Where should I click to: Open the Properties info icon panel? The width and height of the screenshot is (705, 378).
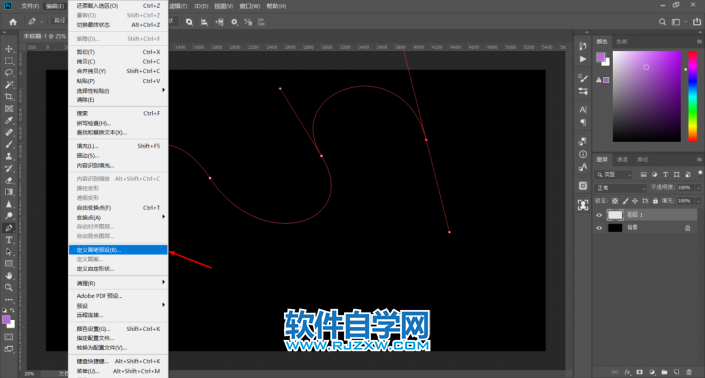(x=583, y=154)
